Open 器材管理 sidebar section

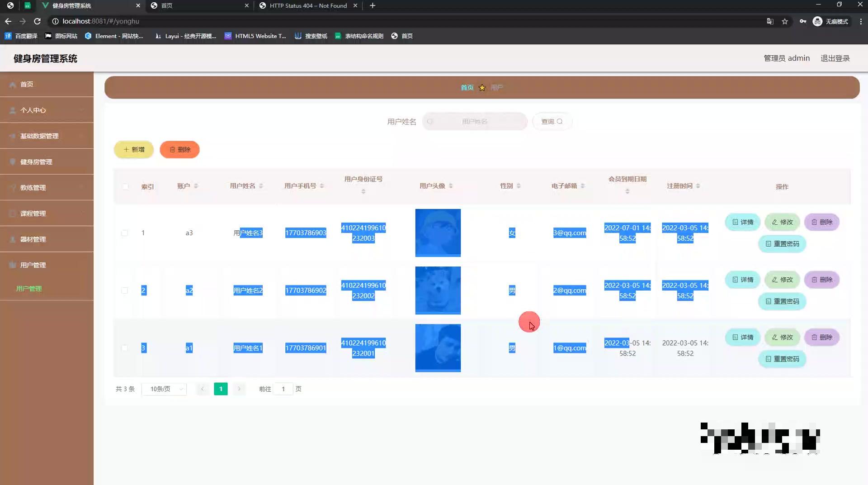click(x=33, y=239)
